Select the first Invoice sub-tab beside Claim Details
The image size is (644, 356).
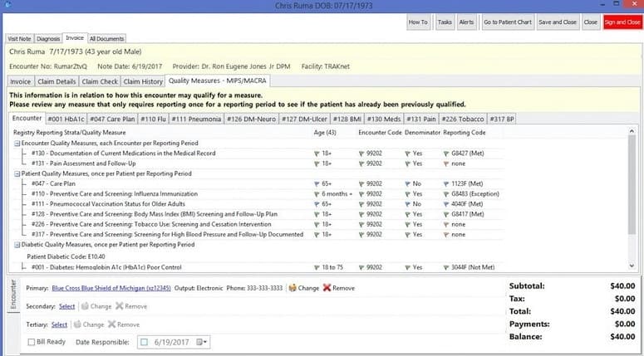21,81
